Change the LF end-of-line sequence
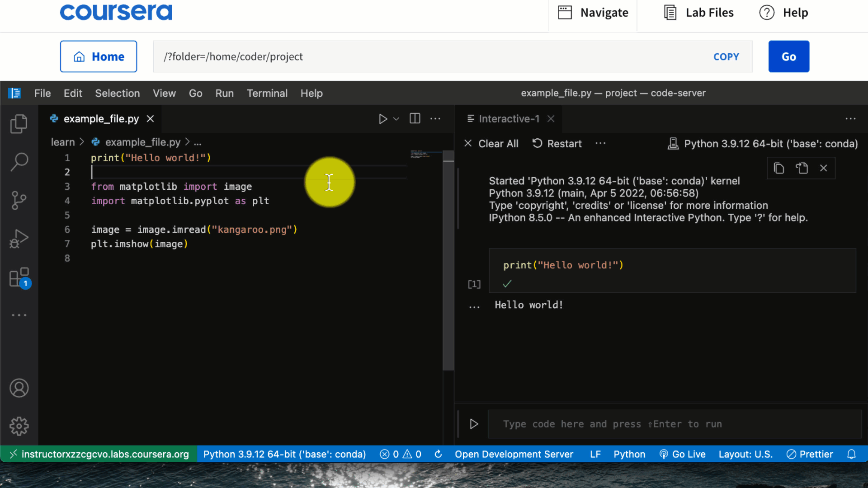Screen dimensions: 868x488 click(x=595, y=454)
